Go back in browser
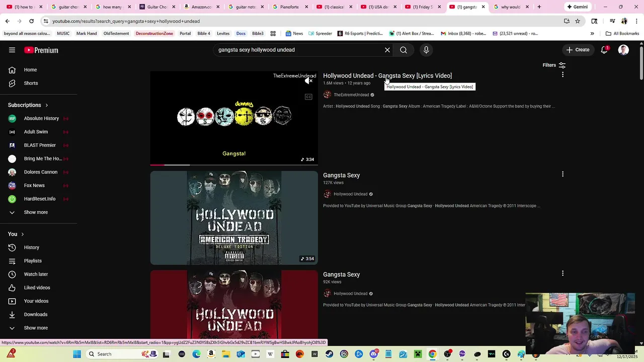Viewport: 644px width, 362px height. [x=7, y=21]
